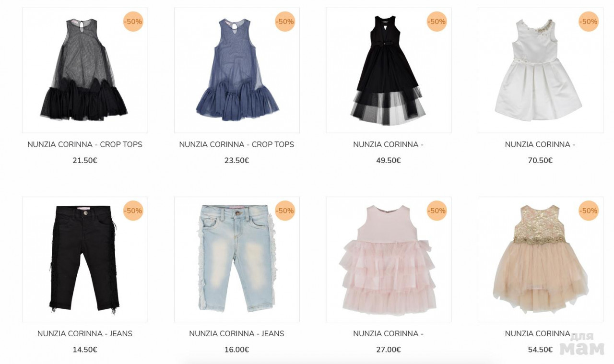Click the -50% badge on light blue jeans
614x364 pixels.
pyautogui.click(x=285, y=211)
